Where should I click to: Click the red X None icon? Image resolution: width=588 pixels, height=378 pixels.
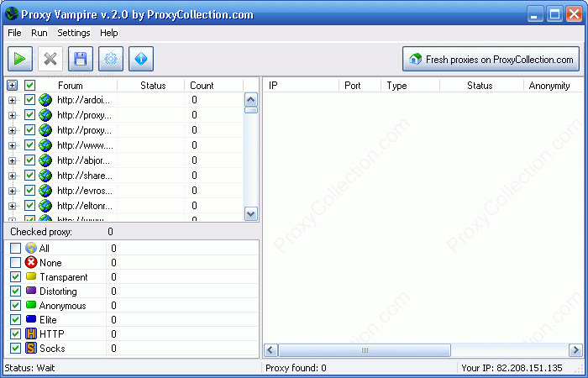pyautogui.click(x=31, y=262)
